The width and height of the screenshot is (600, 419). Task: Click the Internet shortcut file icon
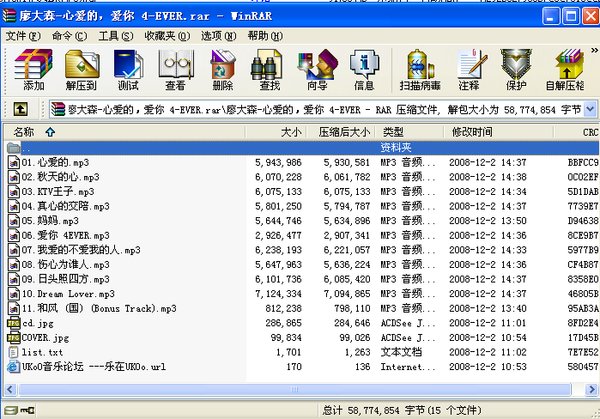pyautogui.click(x=13, y=367)
